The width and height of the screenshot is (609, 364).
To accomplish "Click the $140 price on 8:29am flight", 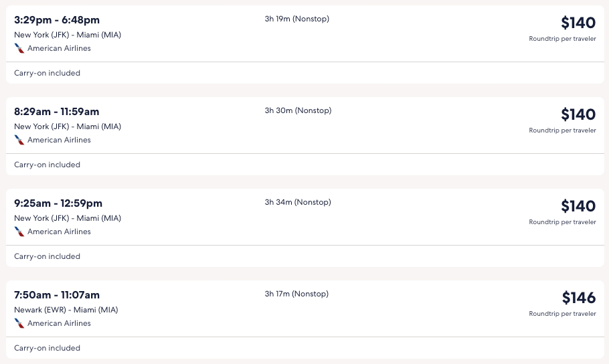I will pos(578,114).
